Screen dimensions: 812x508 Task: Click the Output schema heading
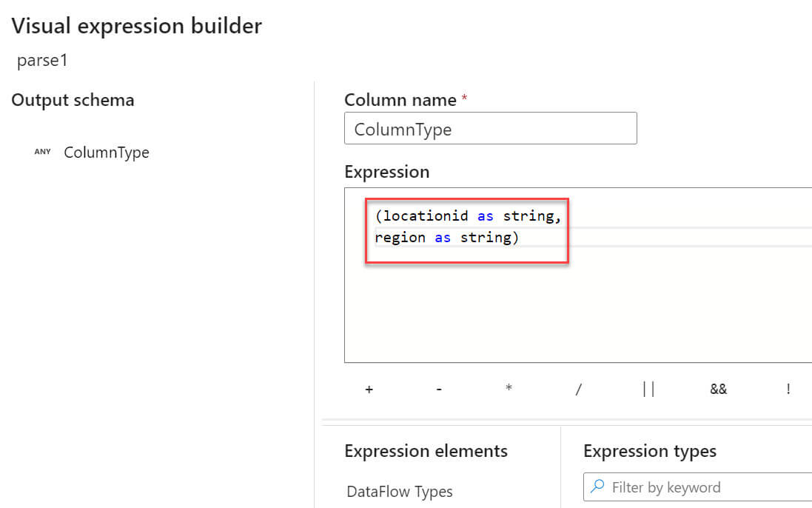point(73,100)
